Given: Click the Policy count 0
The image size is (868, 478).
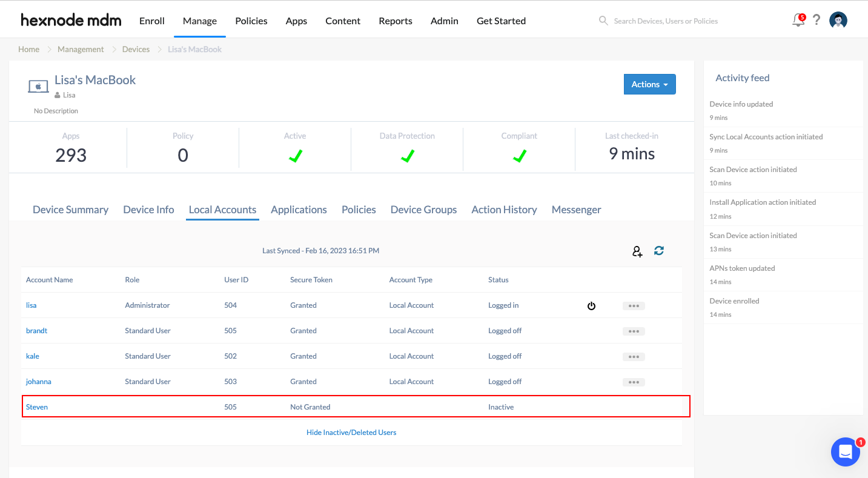Looking at the screenshot, I should tap(183, 156).
